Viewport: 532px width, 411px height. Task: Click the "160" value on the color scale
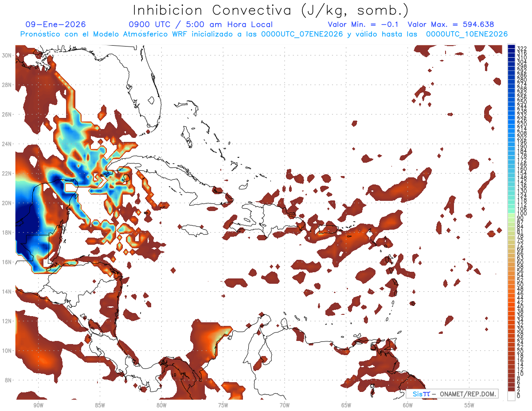[x=522, y=169]
